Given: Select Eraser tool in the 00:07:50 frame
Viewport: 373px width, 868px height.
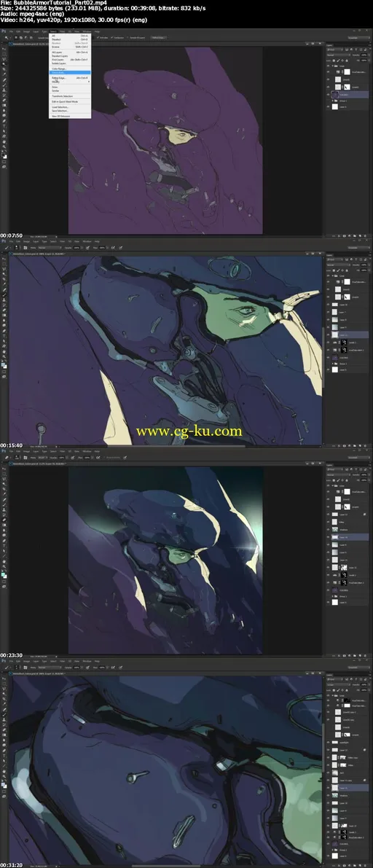Looking at the screenshot, I should pyautogui.click(x=4, y=100).
